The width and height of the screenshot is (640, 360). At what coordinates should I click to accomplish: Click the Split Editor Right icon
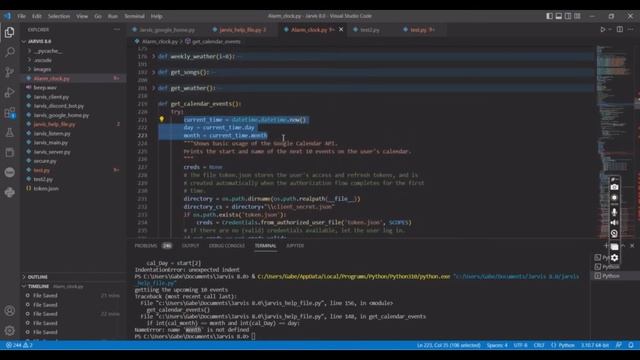click(x=620, y=29)
